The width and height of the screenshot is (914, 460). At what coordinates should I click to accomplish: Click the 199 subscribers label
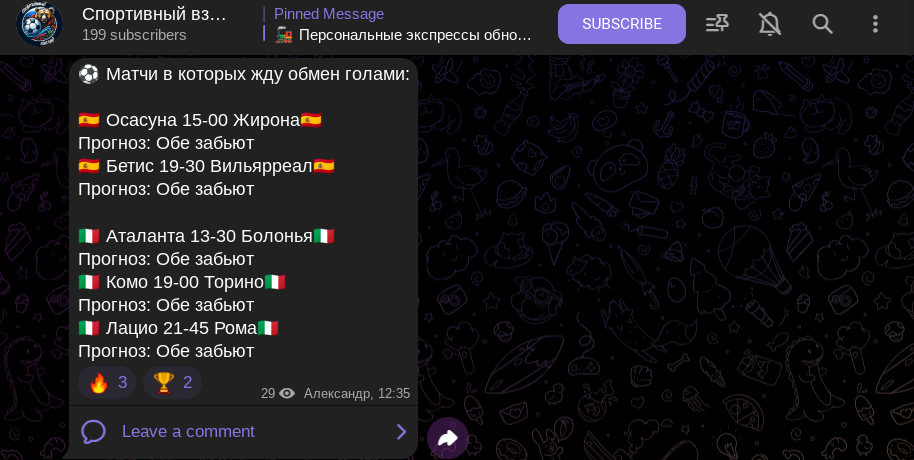pos(134,35)
